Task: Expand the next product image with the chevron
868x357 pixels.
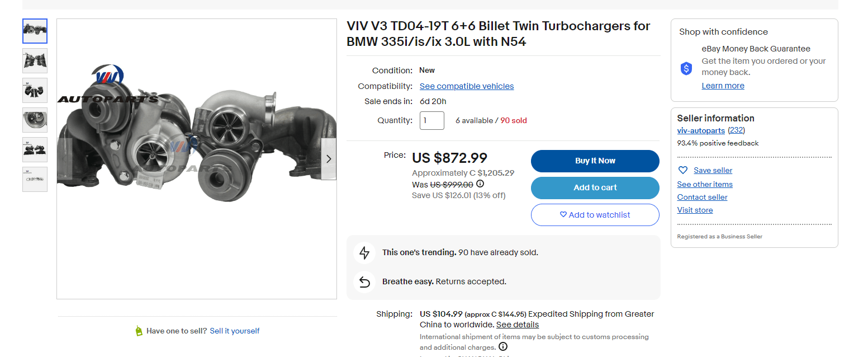Action: [x=329, y=159]
